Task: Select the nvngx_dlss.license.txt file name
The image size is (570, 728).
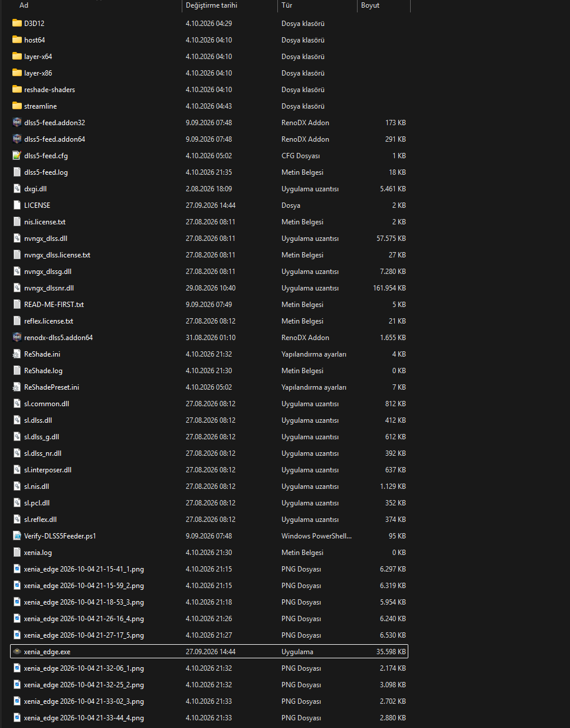Action: [57, 255]
